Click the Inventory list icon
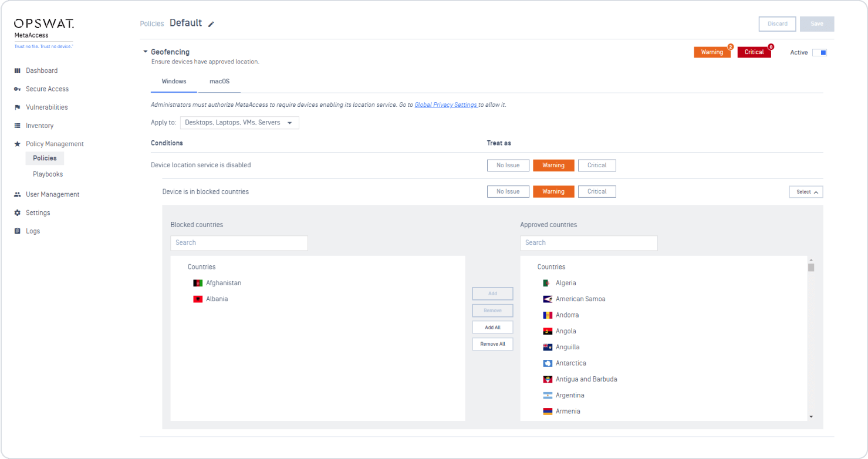 18,126
